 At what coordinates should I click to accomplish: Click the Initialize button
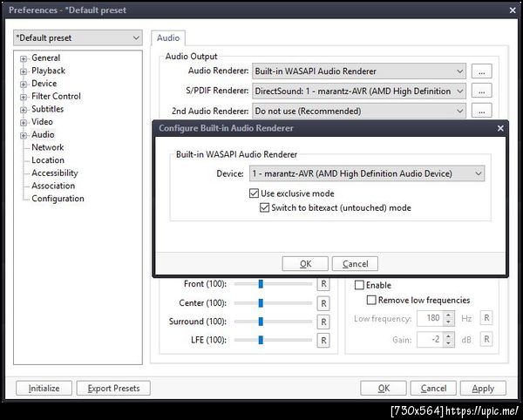44,389
